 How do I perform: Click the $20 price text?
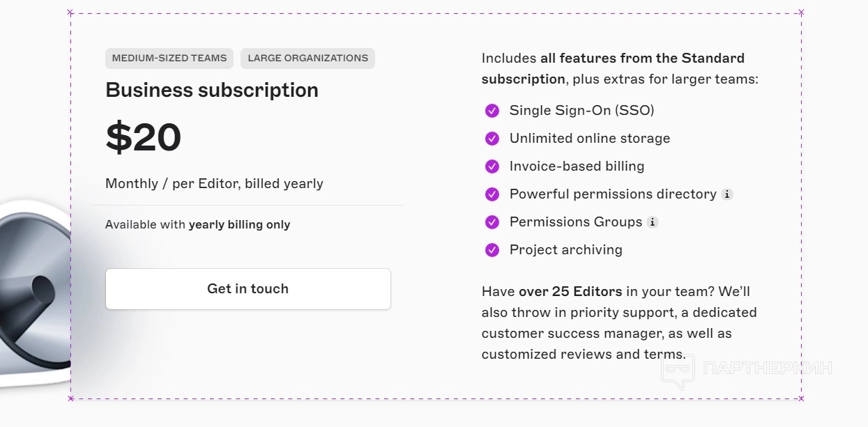(144, 137)
